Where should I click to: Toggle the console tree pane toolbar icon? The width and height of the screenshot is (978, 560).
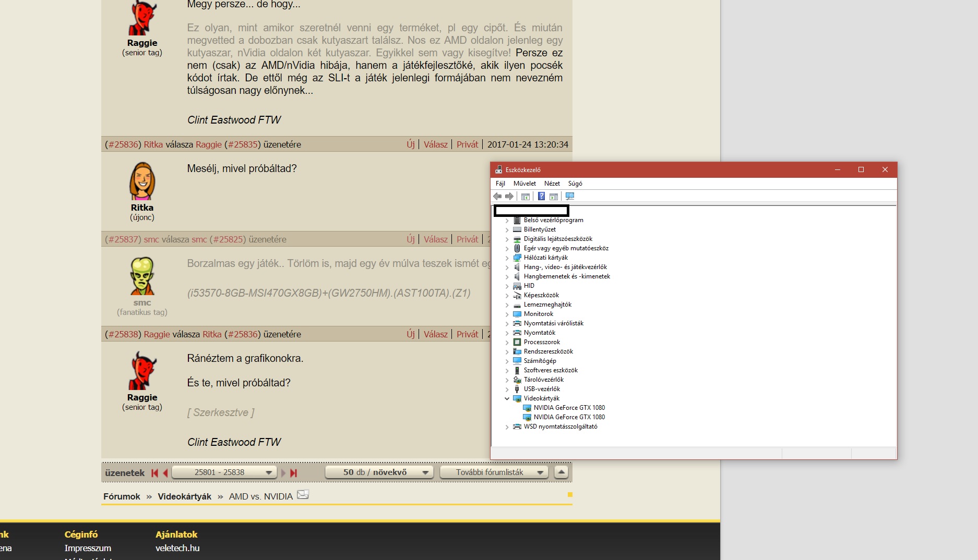526,197
